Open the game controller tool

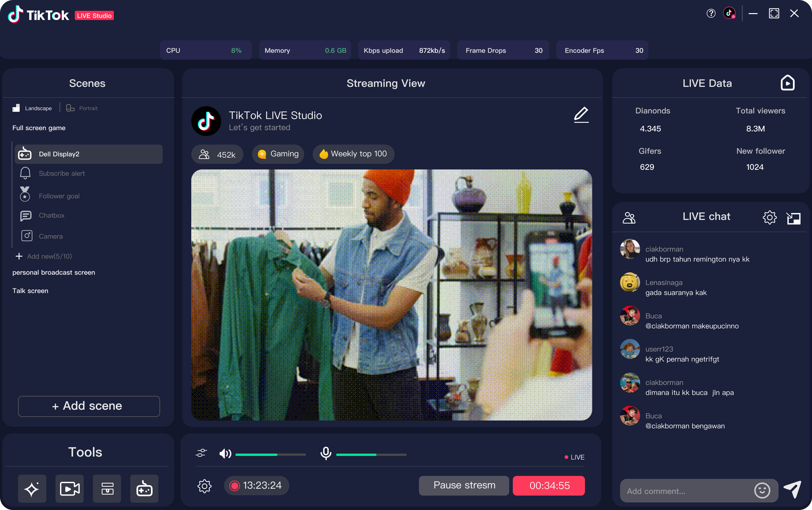[144, 488]
